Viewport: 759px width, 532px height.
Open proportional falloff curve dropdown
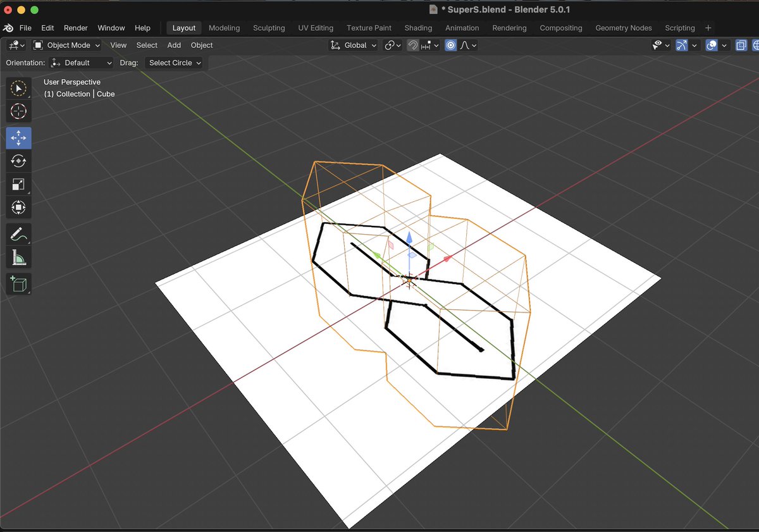point(468,45)
